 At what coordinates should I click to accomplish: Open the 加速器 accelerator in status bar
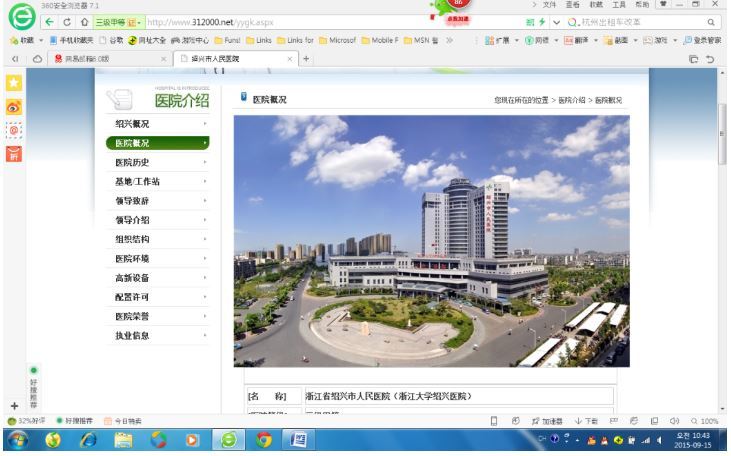click(x=547, y=421)
